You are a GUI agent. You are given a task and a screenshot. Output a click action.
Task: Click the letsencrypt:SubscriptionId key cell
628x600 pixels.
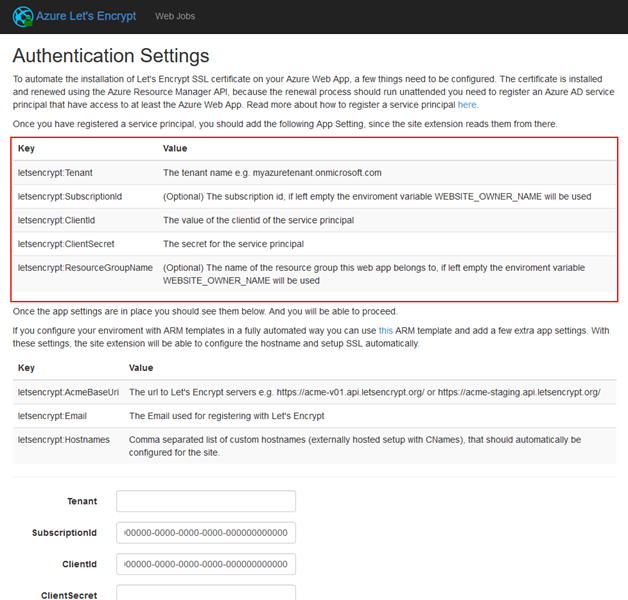[x=70, y=196]
